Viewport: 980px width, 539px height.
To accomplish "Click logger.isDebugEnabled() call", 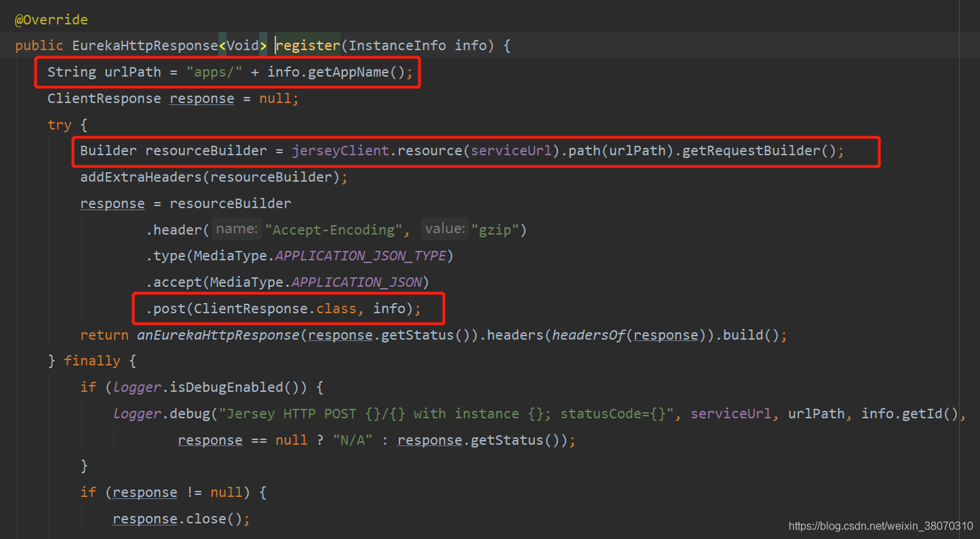I will coord(210,387).
